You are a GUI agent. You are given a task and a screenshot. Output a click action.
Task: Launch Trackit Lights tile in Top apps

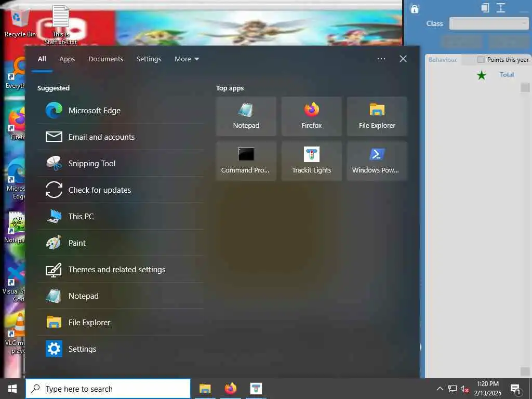(x=312, y=161)
